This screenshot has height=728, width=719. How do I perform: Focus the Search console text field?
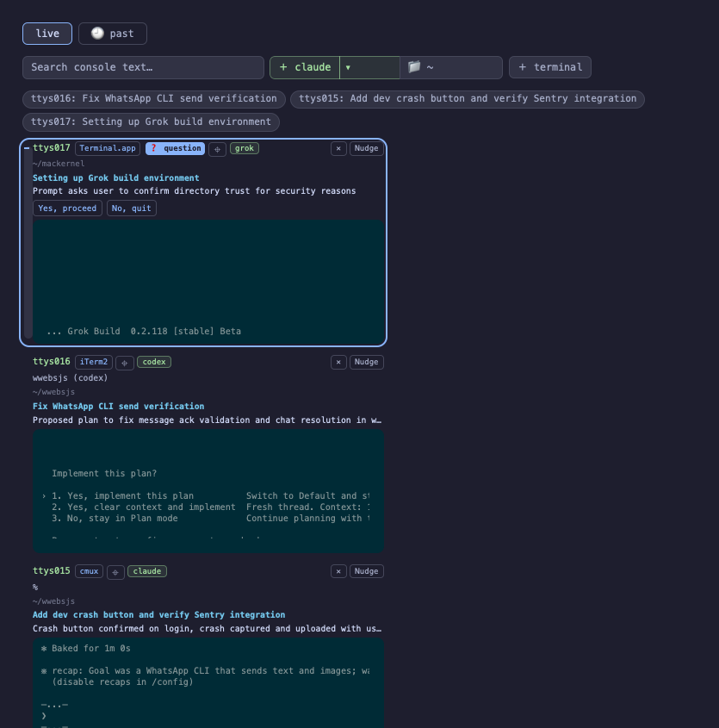(x=143, y=67)
